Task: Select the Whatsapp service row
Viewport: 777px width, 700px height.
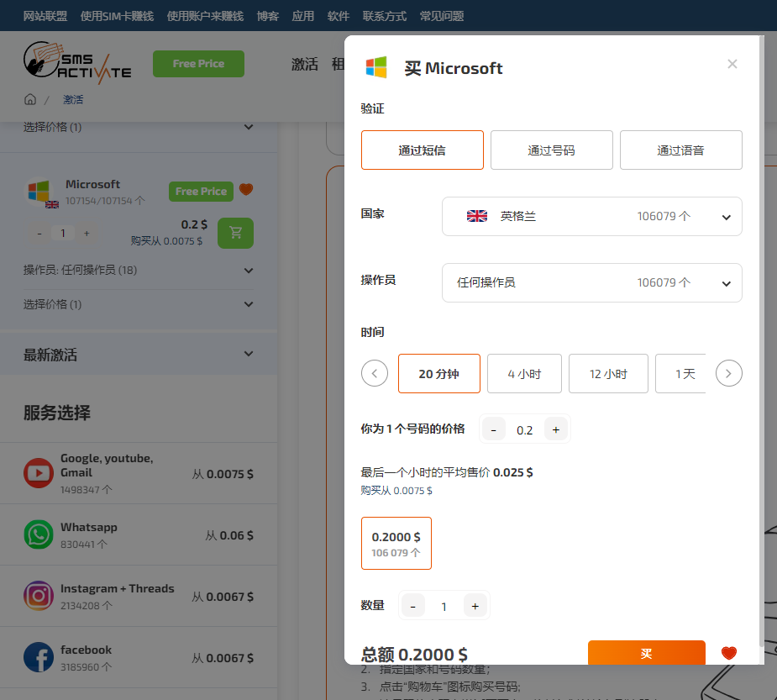Action: (x=139, y=535)
